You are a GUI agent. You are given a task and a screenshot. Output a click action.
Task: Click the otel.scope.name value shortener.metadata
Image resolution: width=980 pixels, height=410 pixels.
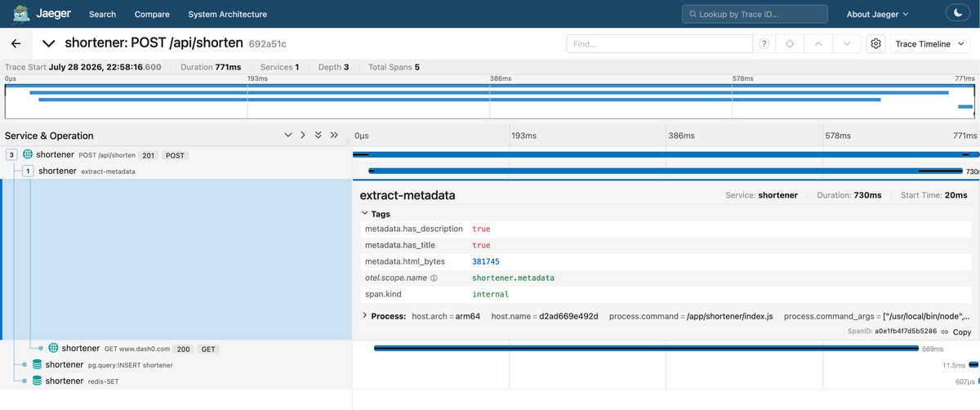point(513,278)
